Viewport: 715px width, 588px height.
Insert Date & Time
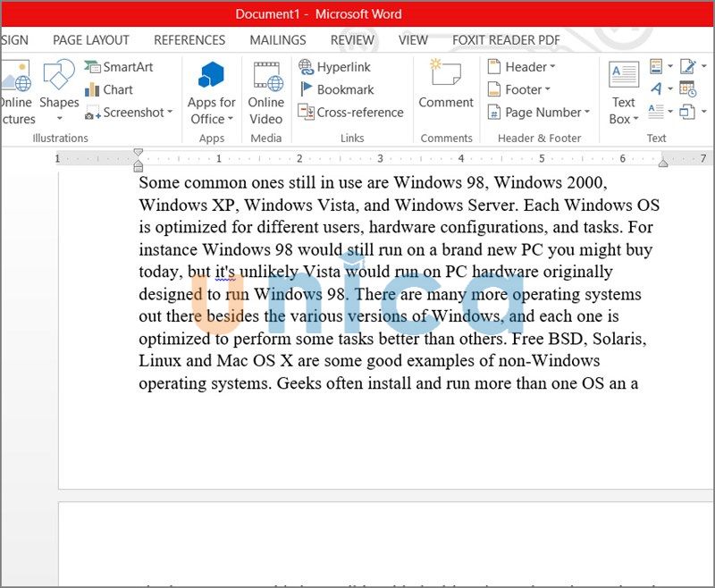click(687, 89)
